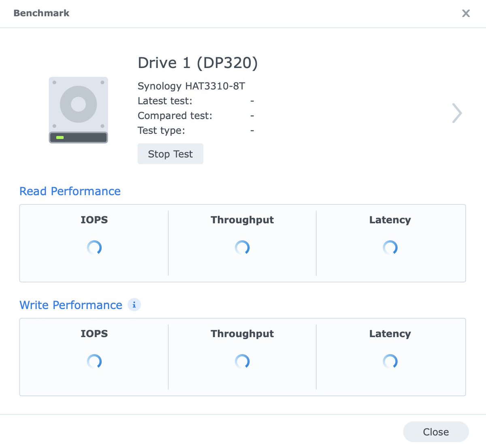Select the Synology HAT3310-8T model text
Image resolution: width=486 pixels, height=448 pixels.
(x=192, y=86)
